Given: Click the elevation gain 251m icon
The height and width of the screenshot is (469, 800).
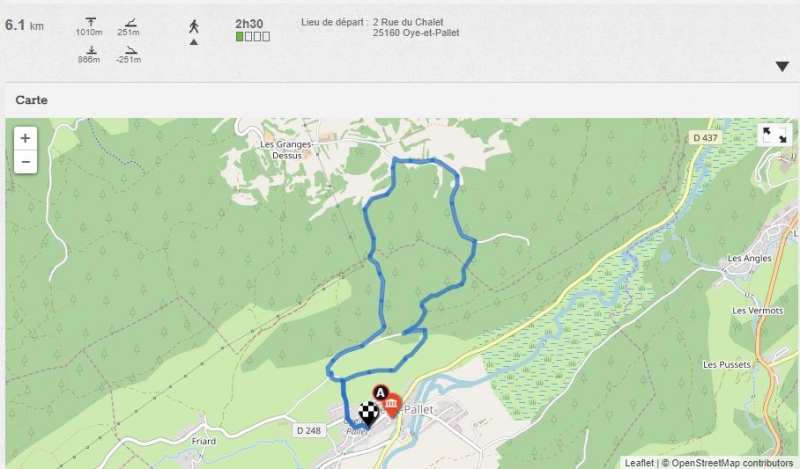Looking at the screenshot, I should coord(131,22).
